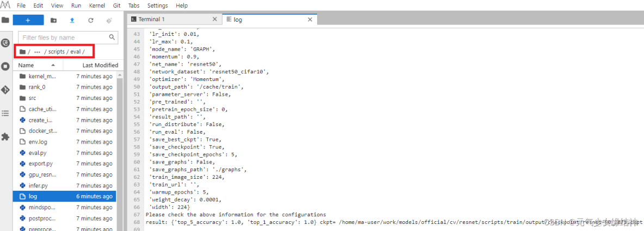Open the Edit menu
This screenshot has height=231, width=644.
pyautogui.click(x=38, y=6)
